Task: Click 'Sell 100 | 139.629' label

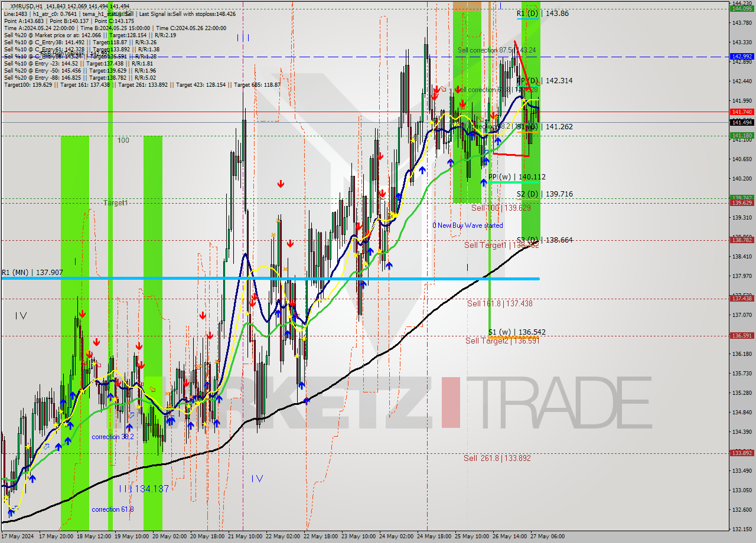Action: coord(501,208)
